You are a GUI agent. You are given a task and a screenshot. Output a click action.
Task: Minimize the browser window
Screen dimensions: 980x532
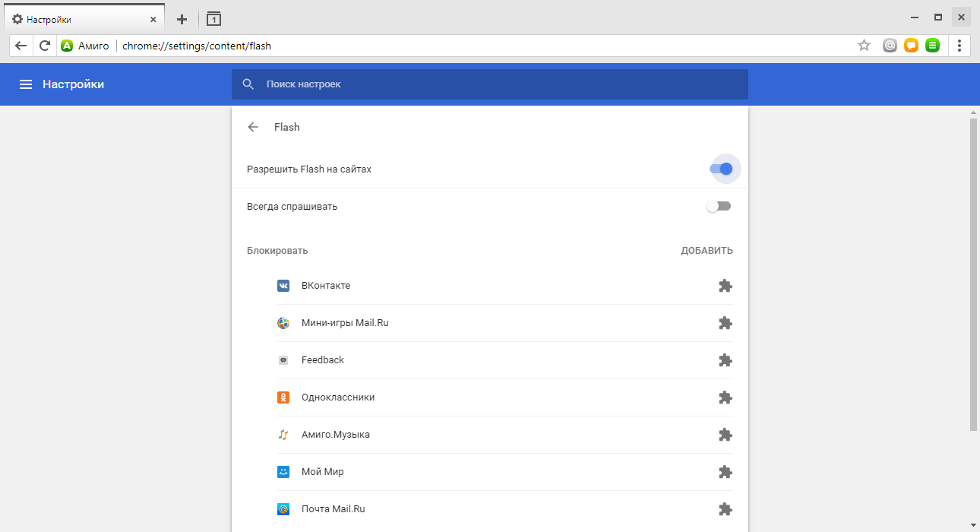tap(915, 17)
